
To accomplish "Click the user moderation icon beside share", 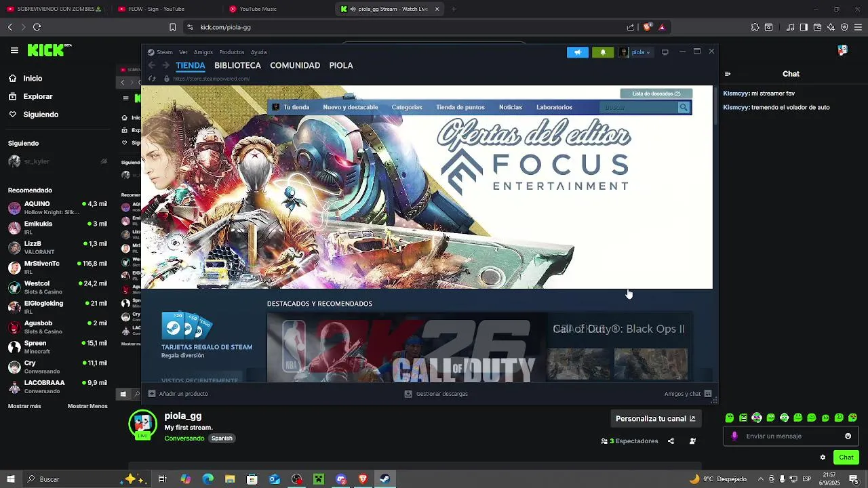I will click(x=692, y=441).
